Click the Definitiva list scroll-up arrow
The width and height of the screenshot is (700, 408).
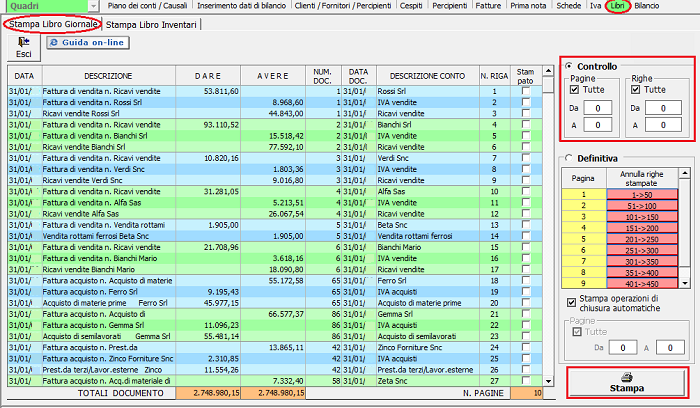(685, 173)
